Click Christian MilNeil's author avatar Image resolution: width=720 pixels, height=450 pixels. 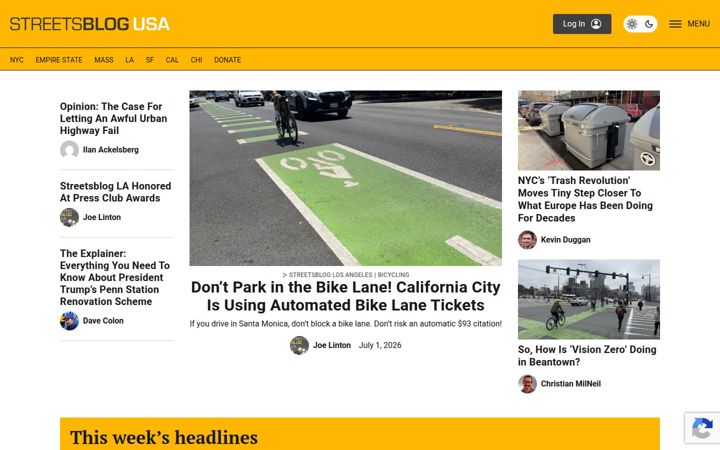[x=527, y=384]
